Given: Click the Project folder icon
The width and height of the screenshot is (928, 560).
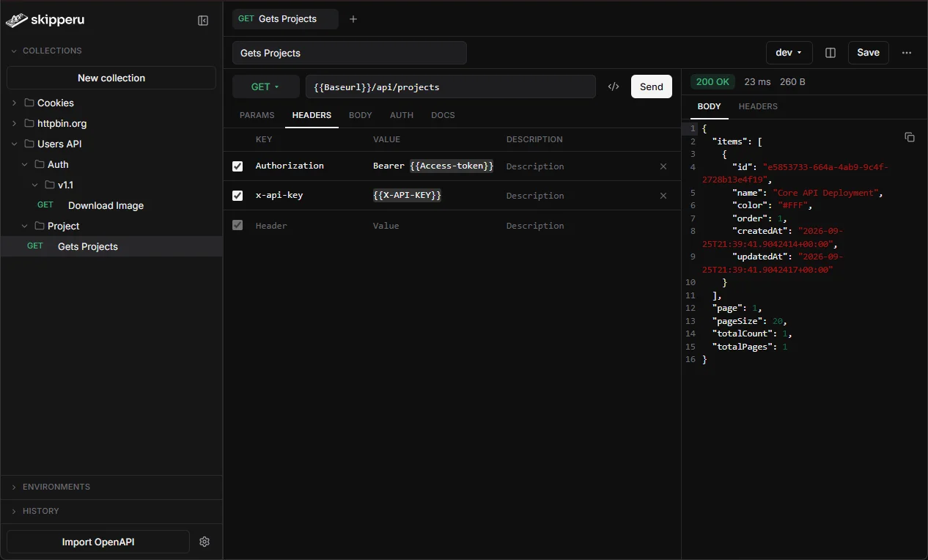Looking at the screenshot, I should point(40,226).
